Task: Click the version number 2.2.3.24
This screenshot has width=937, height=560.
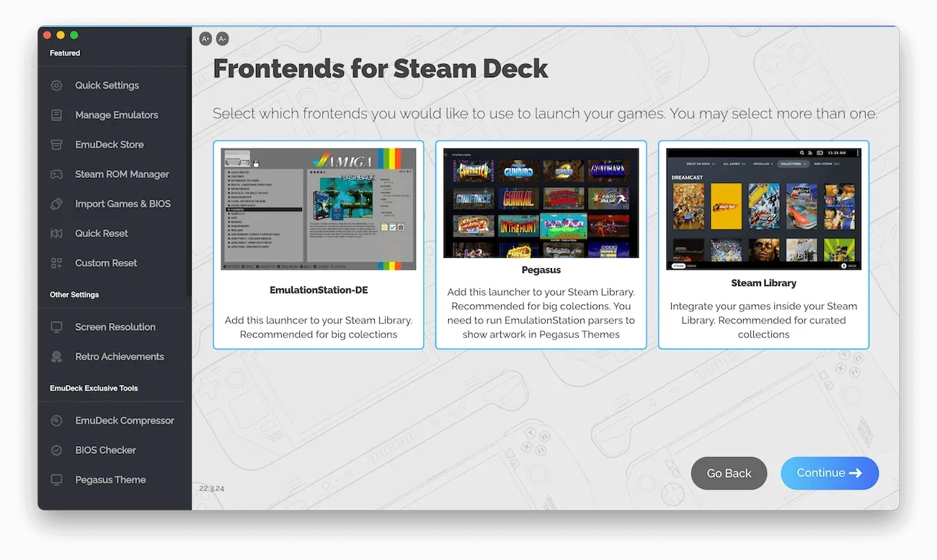Action: click(x=211, y=489)
